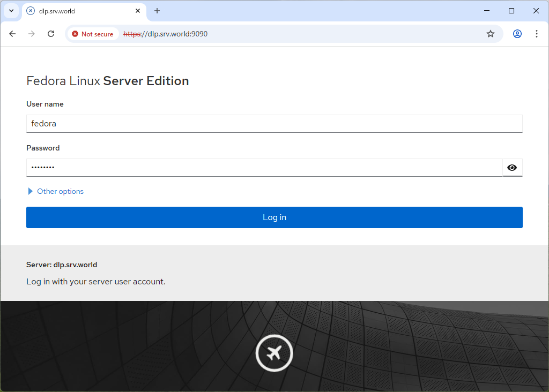549x392 pixels.
Task: Close the browser window
Action: (x=536, y=11)
